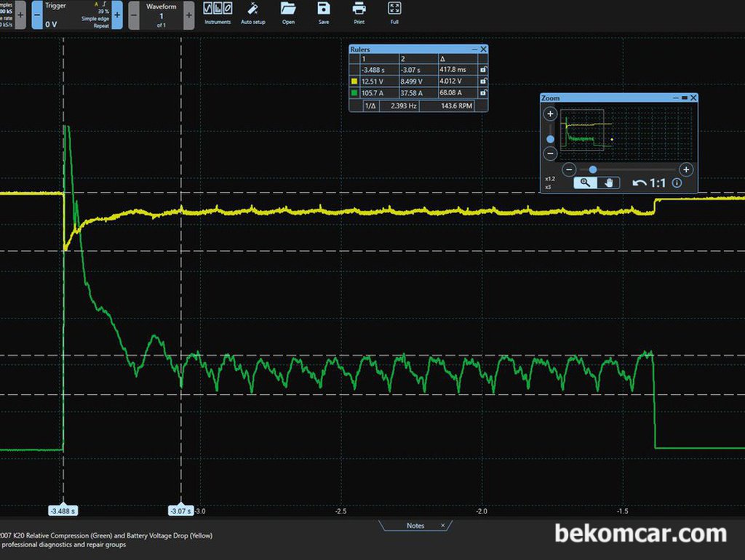Decrease trigger level with blue minus
This screenshot has width=745, height=560.
coord(37,15)
